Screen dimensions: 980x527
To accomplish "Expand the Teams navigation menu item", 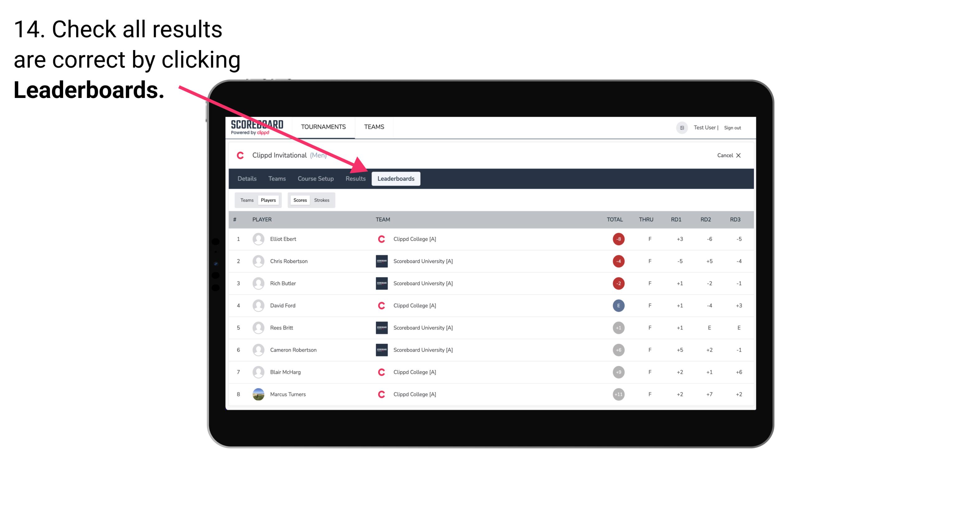I will [374, 127].
